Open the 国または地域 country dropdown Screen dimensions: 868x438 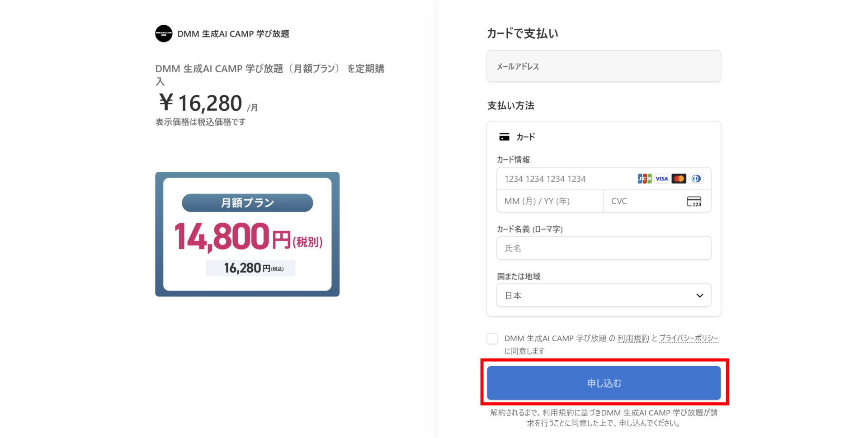(x=604, y=295)
